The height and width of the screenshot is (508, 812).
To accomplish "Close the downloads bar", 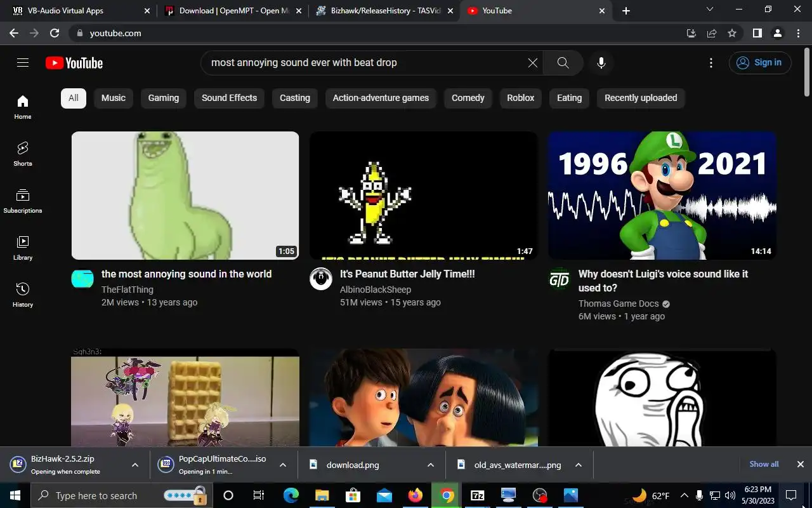I will 801,464.
